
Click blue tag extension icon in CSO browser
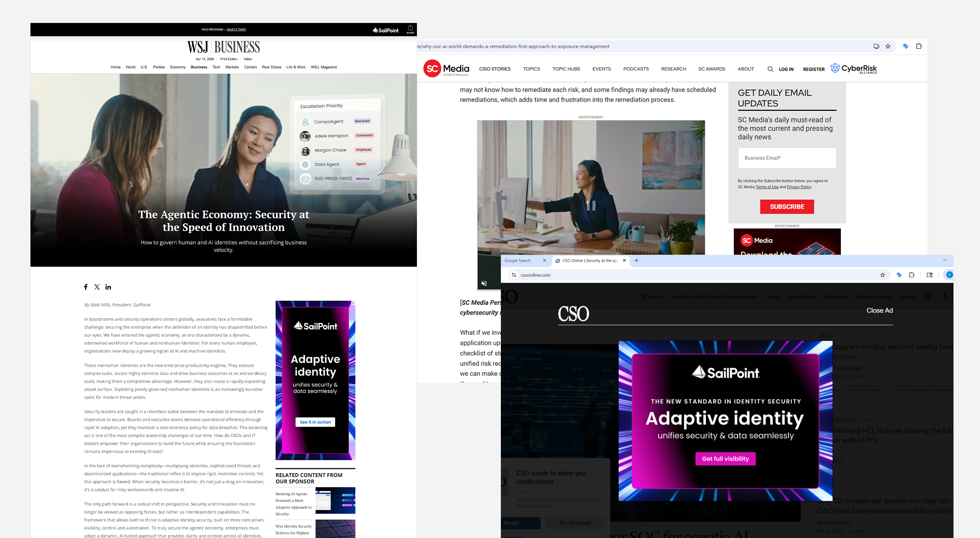[x=899, y=275]
